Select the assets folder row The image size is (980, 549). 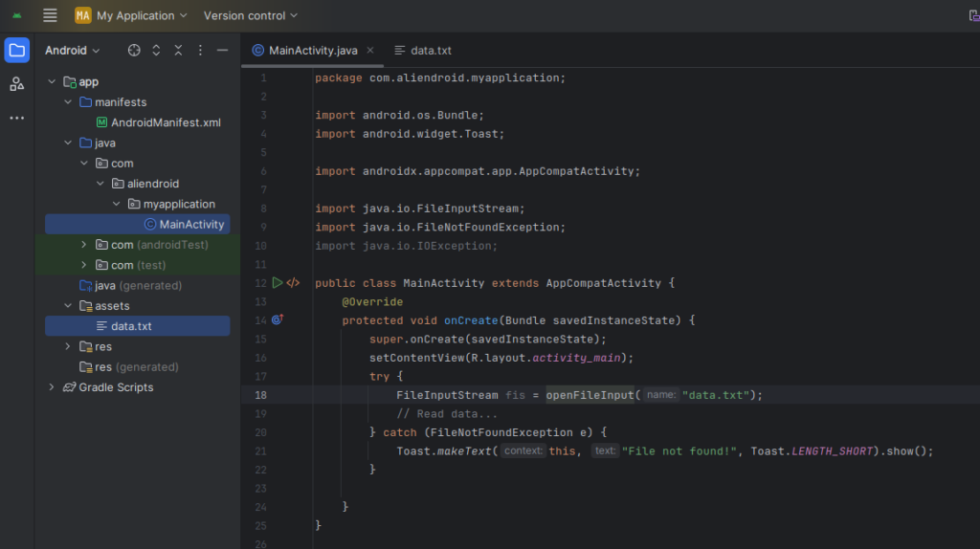pyautogui.click(x=138, y=306)
